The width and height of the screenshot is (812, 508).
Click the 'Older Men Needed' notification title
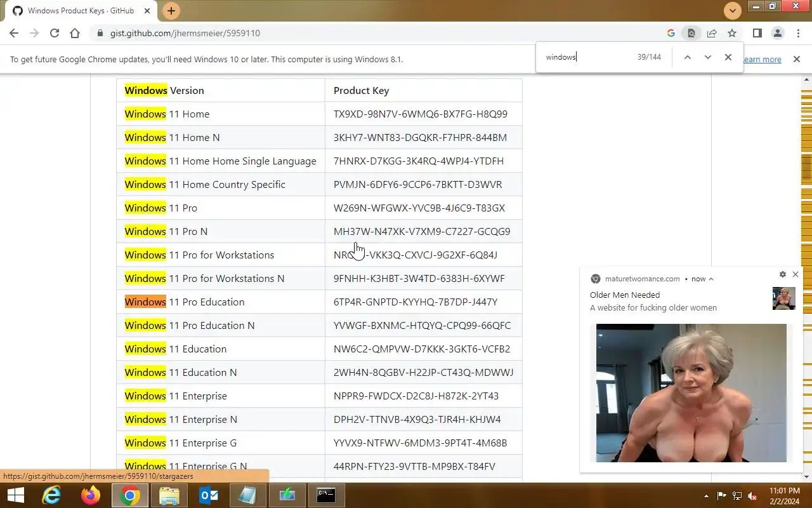[x=625, y=295]
